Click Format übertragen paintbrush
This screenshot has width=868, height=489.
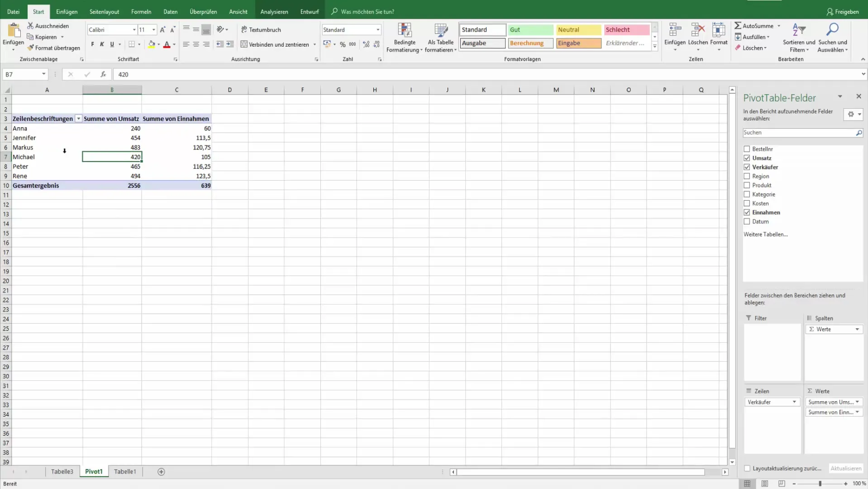pos(30,48)
